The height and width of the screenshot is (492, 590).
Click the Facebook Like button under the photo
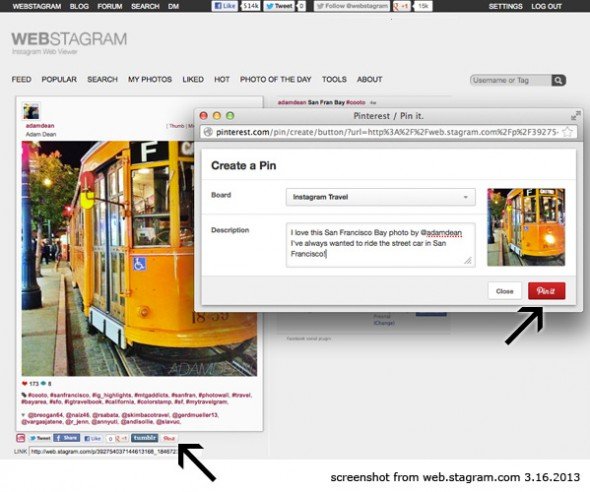point(93,439)
